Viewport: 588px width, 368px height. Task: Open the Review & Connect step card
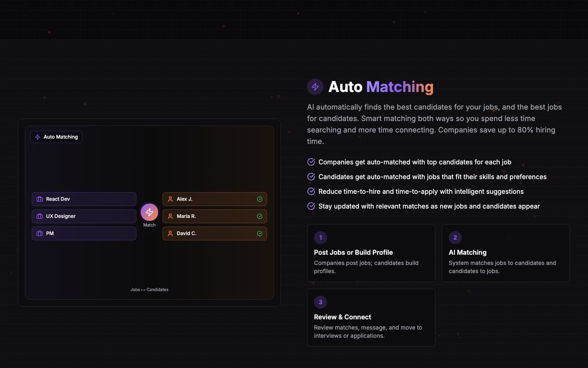(x=371, y=318)
